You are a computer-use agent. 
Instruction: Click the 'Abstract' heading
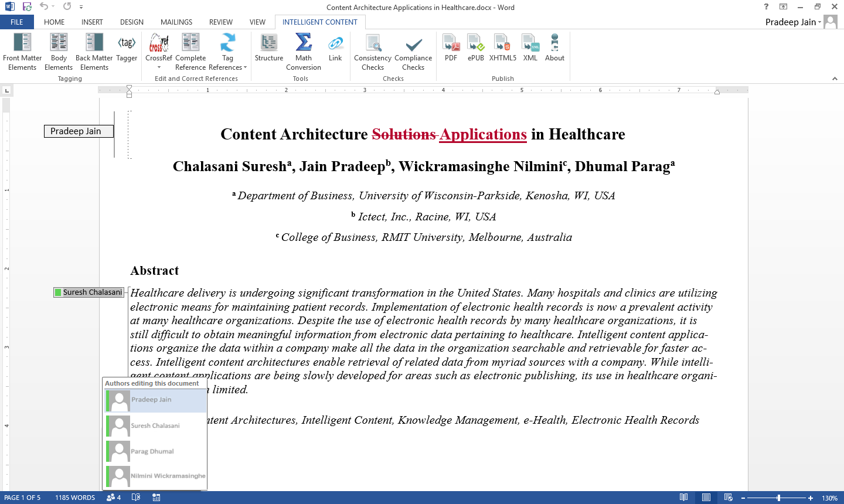coord(154,271)
